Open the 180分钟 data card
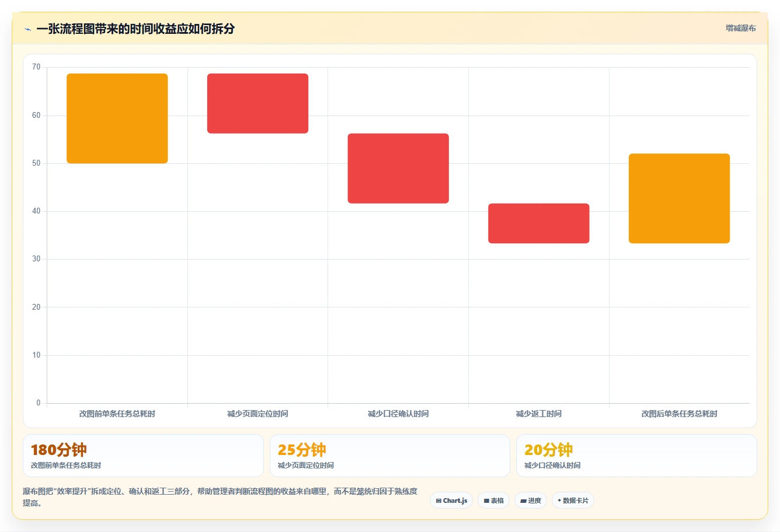This screenshot has height=532, width=780. coord(143,456)
